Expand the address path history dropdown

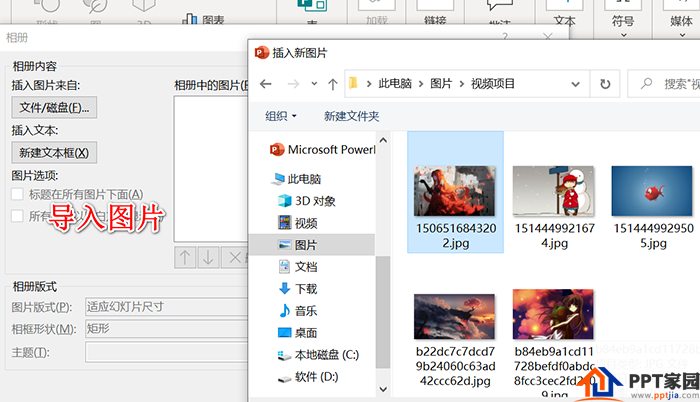click(575, 84)
